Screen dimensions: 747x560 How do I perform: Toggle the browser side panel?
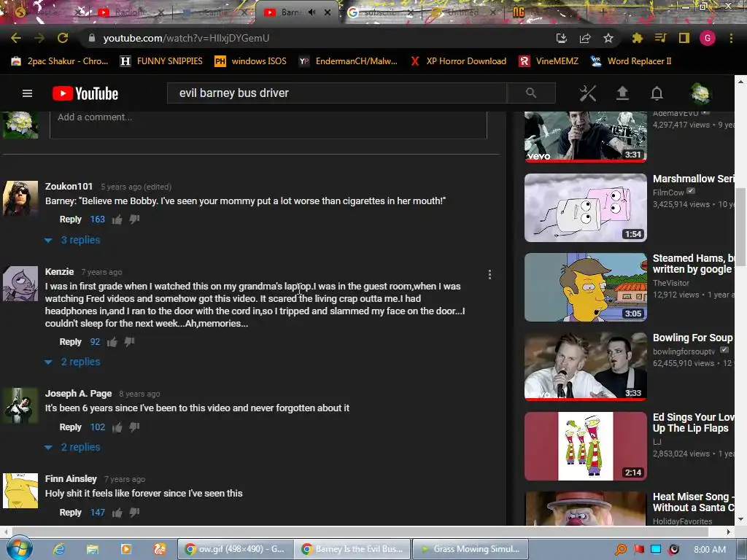coord(684,38)
